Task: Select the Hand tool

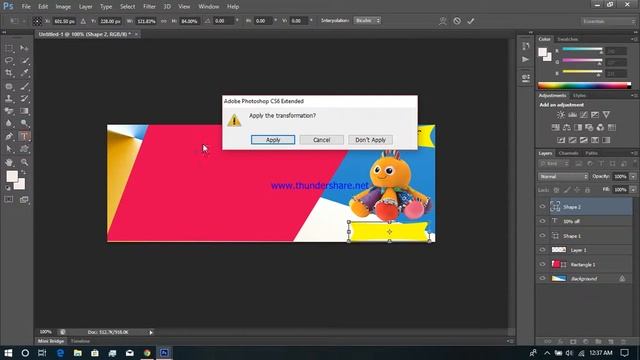Action: 9,162
